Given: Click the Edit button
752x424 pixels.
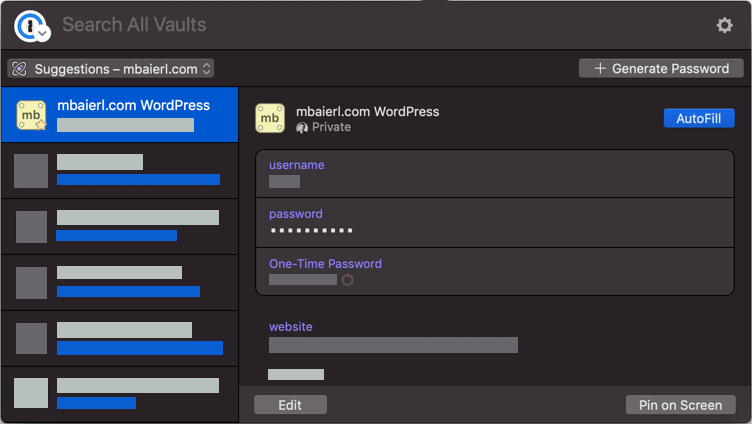Looking at the screenshot, I should [290, 405].
